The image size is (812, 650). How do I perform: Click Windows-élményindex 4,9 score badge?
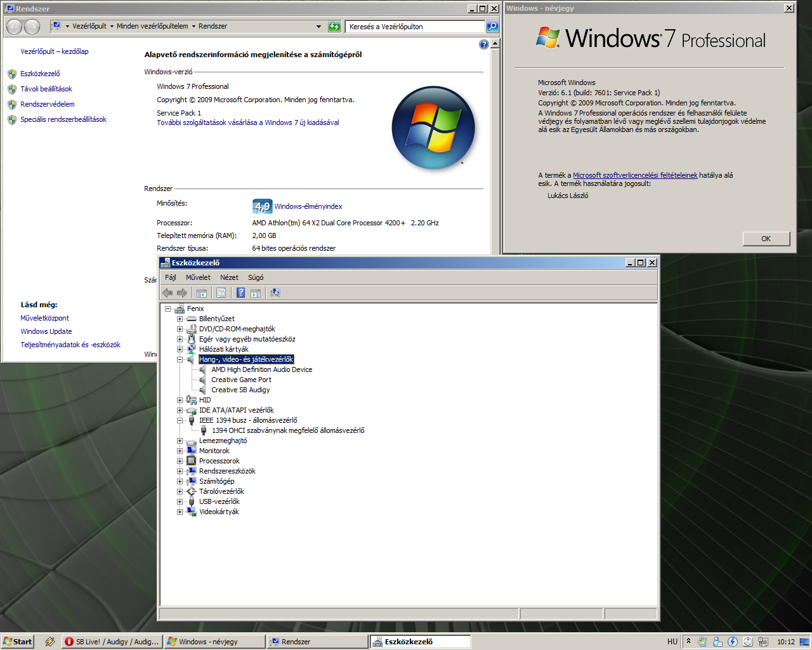262,206
